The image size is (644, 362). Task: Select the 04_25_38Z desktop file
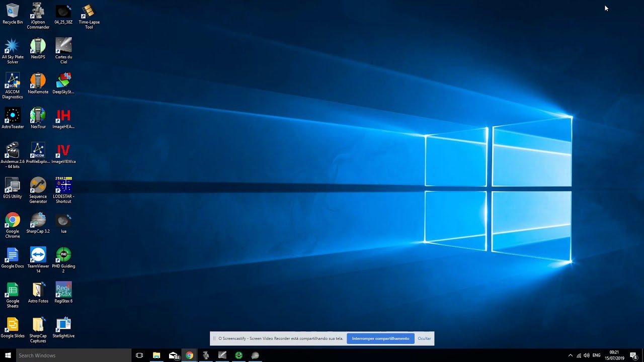[63, 14]
